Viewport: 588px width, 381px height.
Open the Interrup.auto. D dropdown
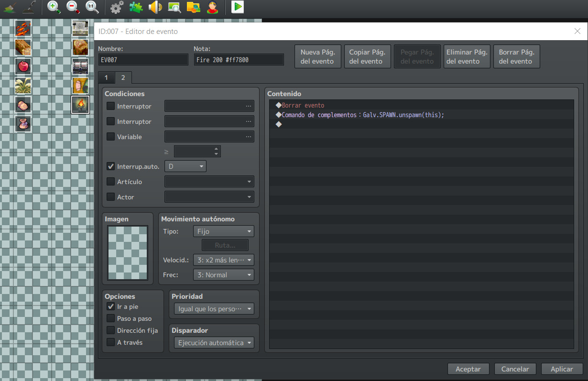[185, 166]
